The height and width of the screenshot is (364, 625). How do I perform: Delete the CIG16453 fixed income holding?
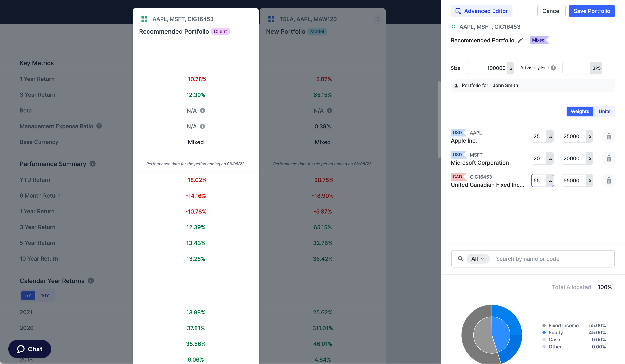coord(609,180)
